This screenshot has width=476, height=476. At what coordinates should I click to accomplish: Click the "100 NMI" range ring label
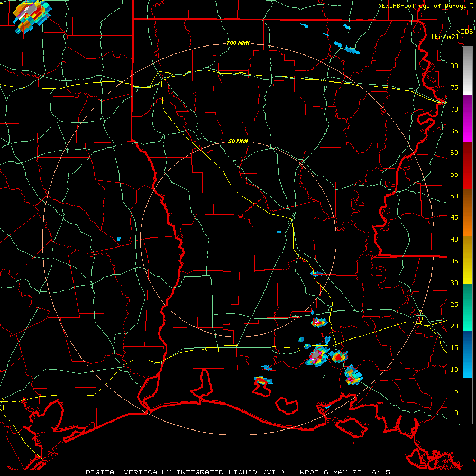[238, 43]
